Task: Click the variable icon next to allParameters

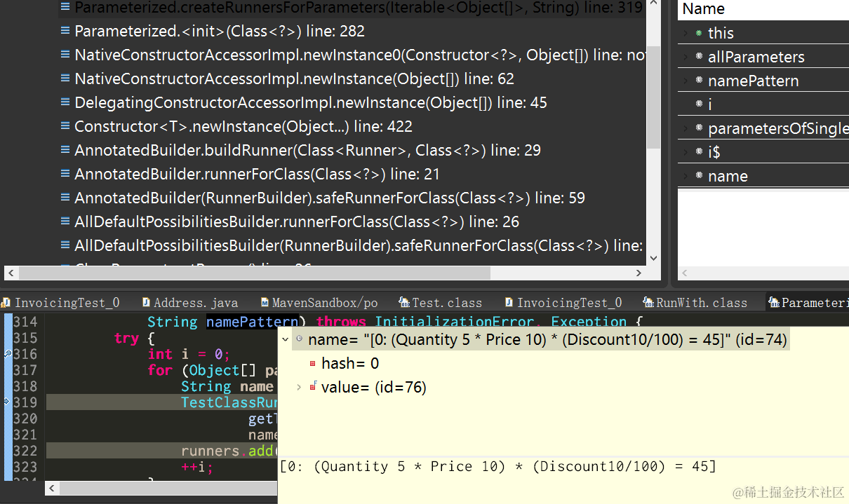Action: (699, 57)
